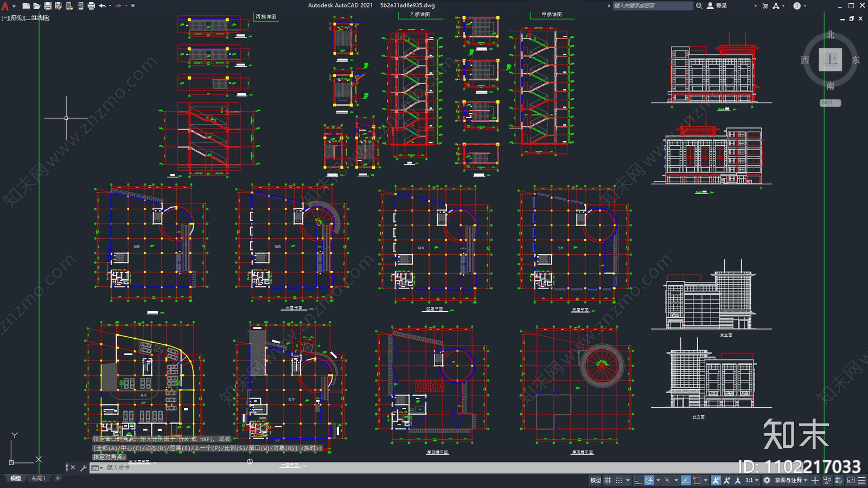Screen dimensions: 868x488
Task: Click the workspace switching gear icon
Action: pos(767,480)
